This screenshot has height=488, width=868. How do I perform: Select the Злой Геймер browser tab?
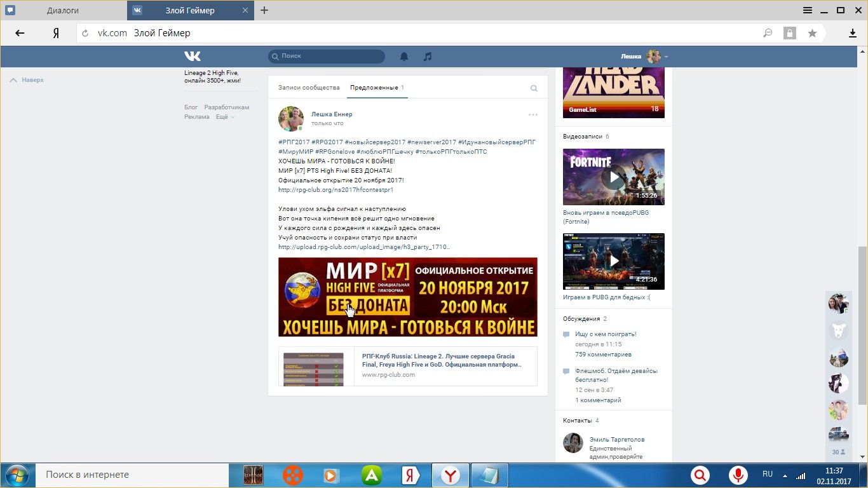click(190, 10)
